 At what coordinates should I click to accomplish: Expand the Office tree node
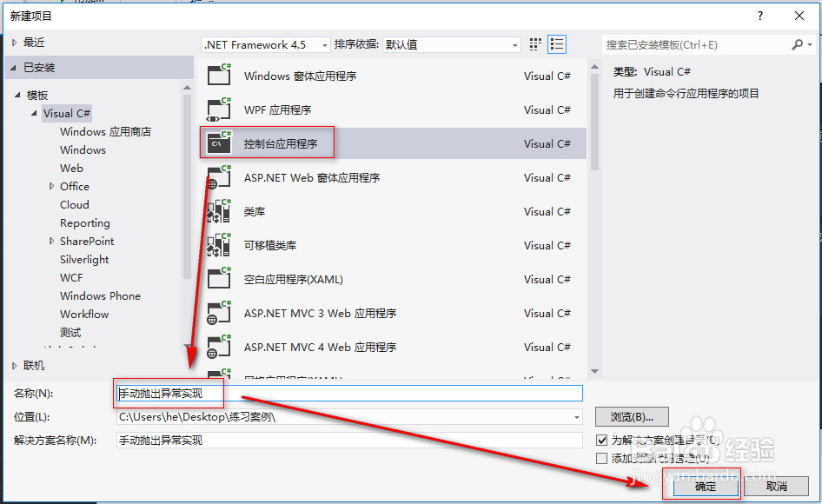[51, 186]
